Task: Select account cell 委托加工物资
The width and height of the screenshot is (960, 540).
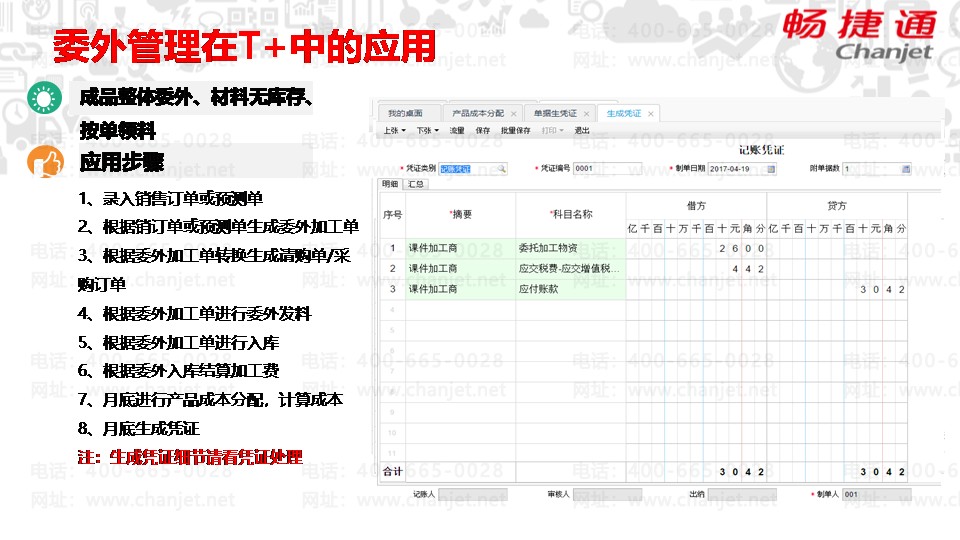Action: 571,248
